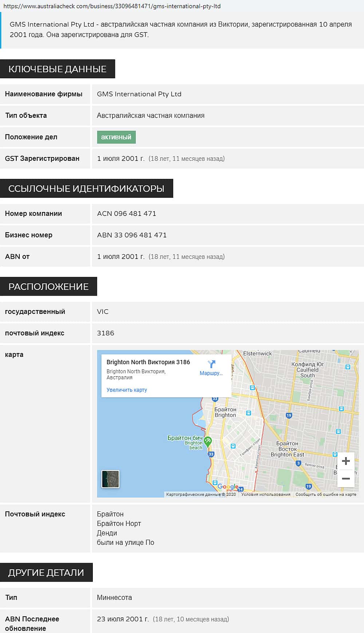Click 'Сообщить об ошибке на карте' link
This screenshot has height=633, width=364.
click(x=326, y=494)
